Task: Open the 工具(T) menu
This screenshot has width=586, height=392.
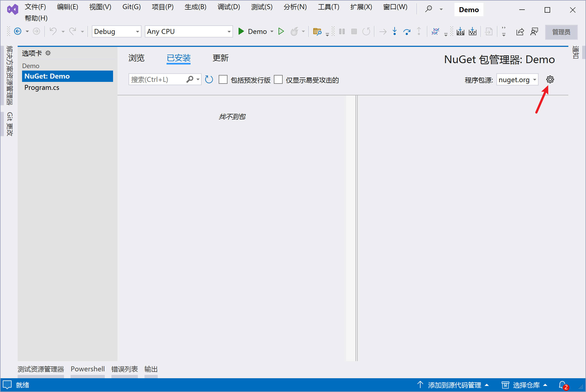Action: (x=328, y=7)
